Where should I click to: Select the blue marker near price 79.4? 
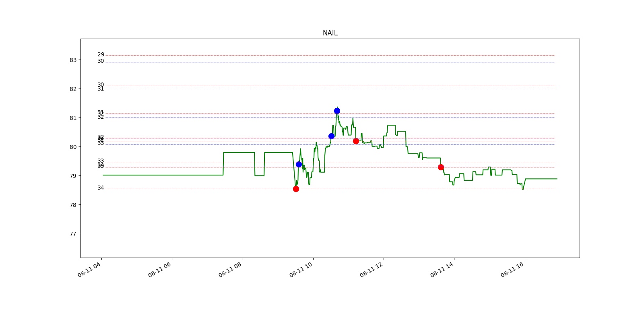(x=299, y=164)
